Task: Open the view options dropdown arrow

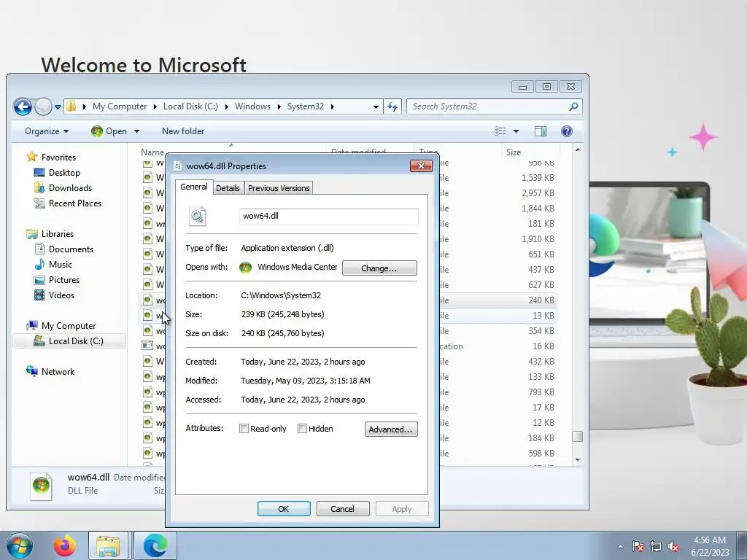Action: pyautogui.click(x=516, y=131)
